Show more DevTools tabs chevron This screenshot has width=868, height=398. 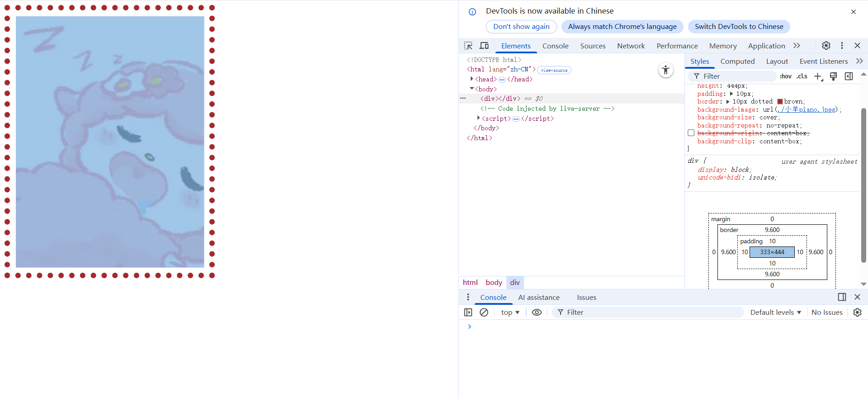[797, 46]
